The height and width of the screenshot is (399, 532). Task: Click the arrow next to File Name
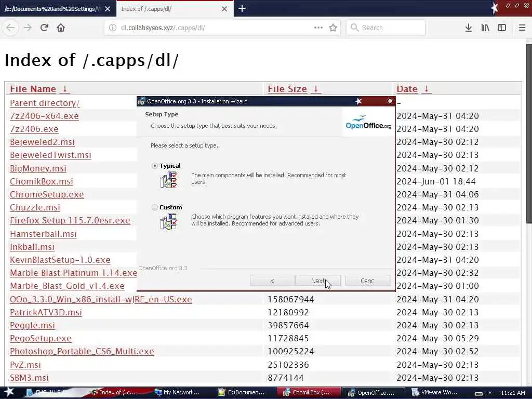point(65,89)
